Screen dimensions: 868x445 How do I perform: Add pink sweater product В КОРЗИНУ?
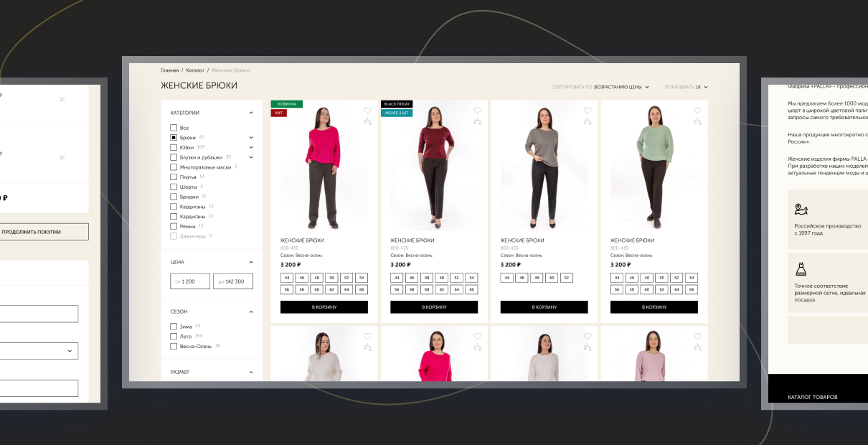(324, 307)
